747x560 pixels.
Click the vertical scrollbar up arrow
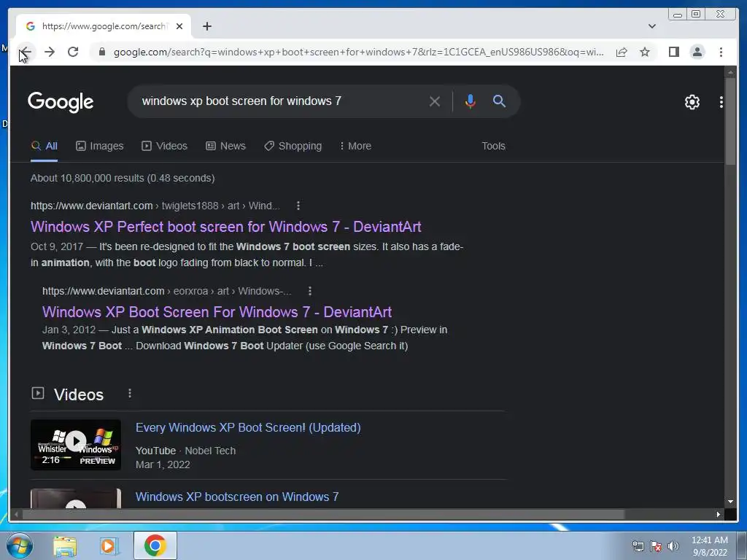730,72
